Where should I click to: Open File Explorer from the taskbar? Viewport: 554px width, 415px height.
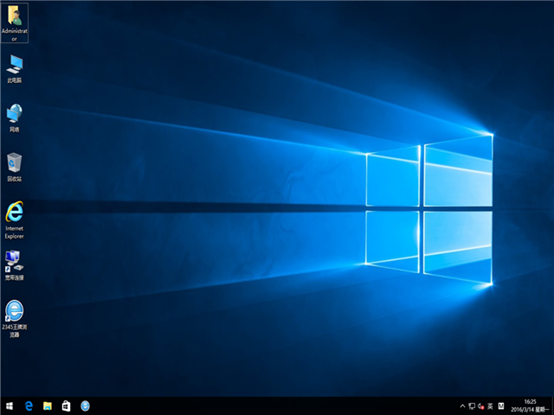47,406
